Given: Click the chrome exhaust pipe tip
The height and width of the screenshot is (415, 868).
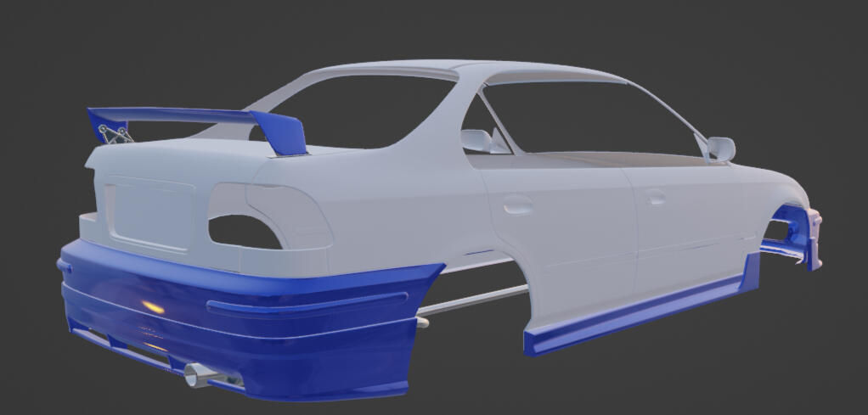Looking at the screenshot, I should (195, 375).
